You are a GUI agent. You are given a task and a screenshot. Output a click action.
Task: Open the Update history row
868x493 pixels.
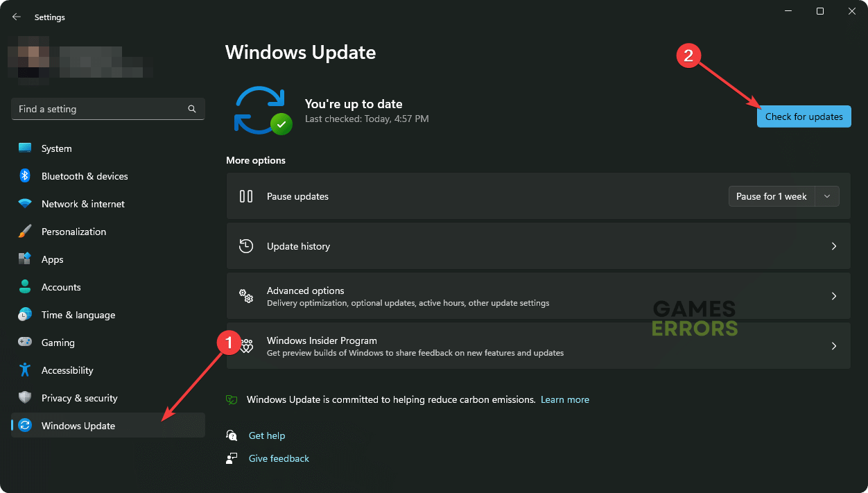(538, 246)
